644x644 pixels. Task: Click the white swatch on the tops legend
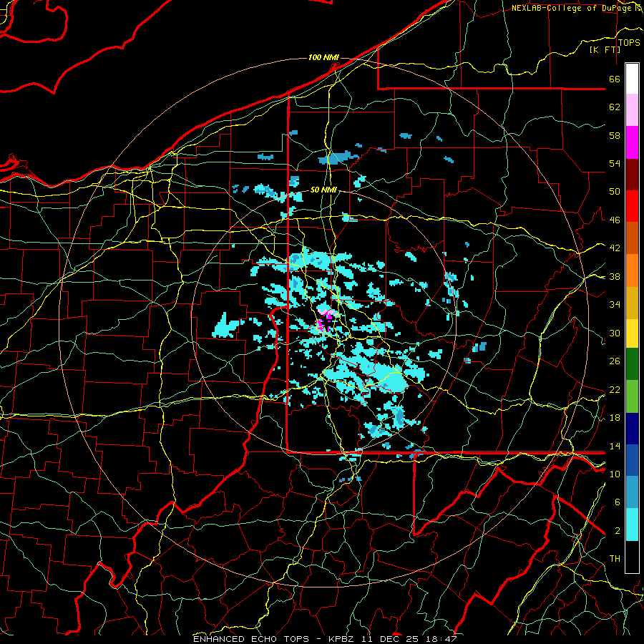pyautogui.click(x=632, y=79)
